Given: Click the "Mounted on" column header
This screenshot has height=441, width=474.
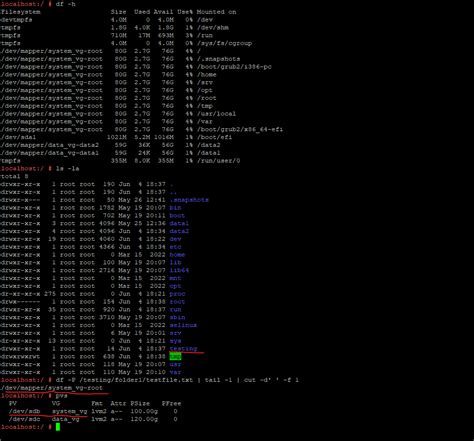Looking at the screenshot, I should [216, 12].
